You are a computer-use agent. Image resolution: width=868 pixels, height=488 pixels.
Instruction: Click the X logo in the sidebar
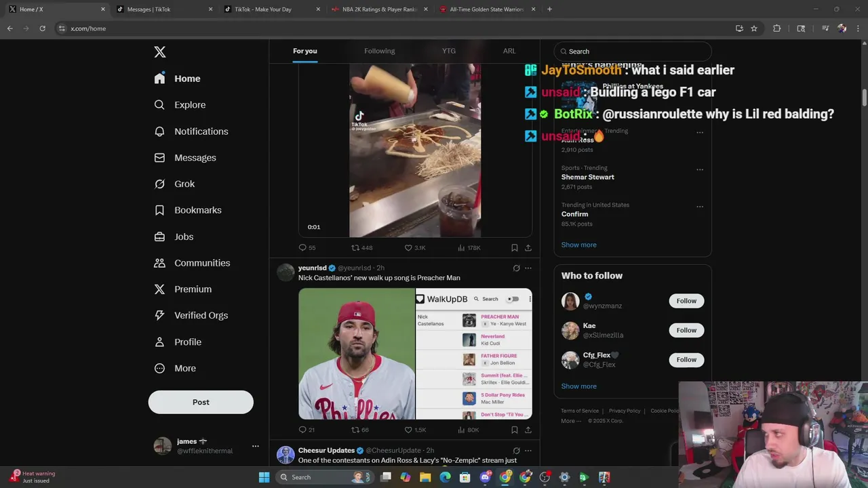[x=160, y=52]
